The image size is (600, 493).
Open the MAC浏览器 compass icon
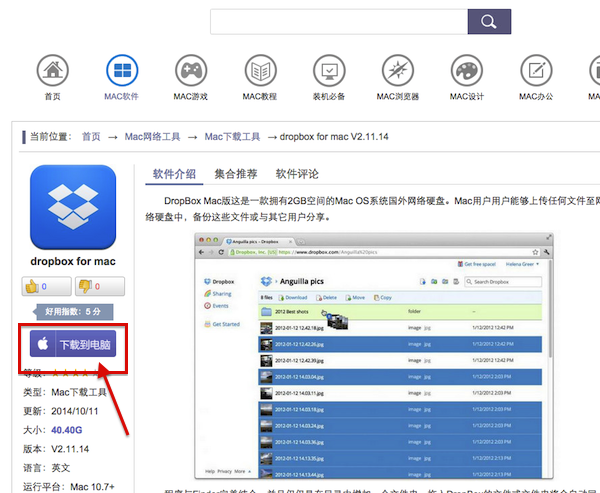[x=398, y=70]
